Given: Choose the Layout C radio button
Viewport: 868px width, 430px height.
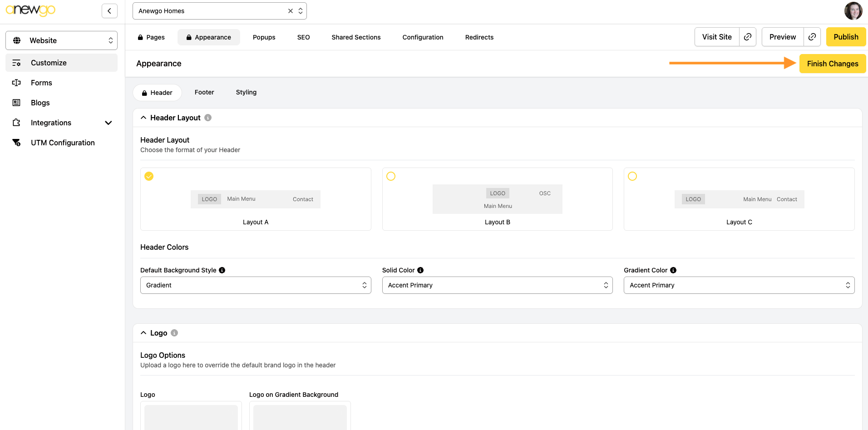Looking at the screenshot, I should pos(632,176).
